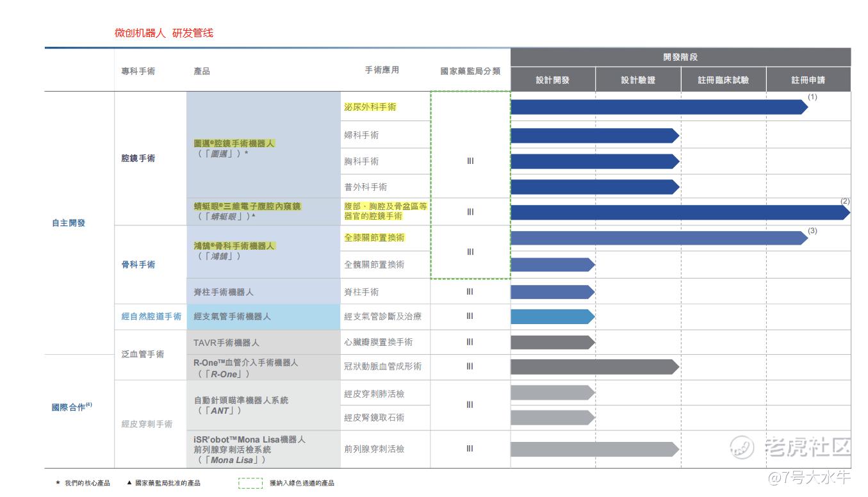This screenshot has height=497, width=868.
Task: Click the star symbol beside 我們的核心產品
Action: [58, 484]
